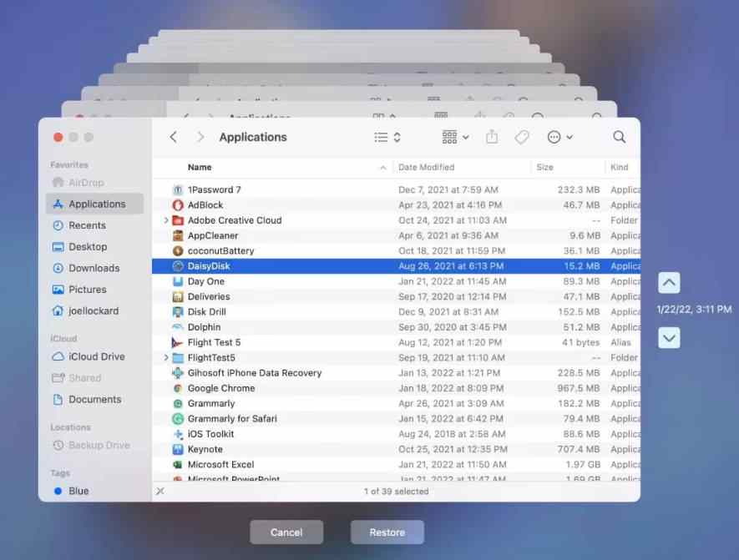The height and width of the screenshot is (560, 739).
Task: Select the Day One app icon
Action: tap(178, 281)
